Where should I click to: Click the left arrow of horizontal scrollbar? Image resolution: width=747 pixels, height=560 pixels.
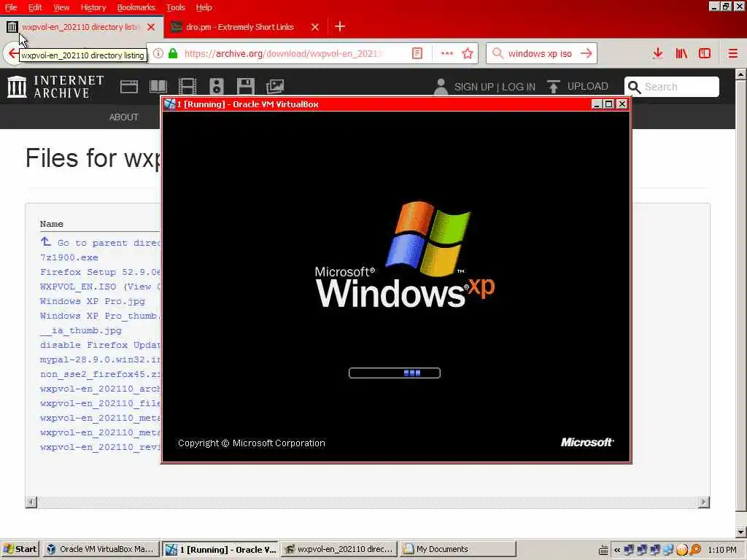pyautogui.click(x=31, y=502)
